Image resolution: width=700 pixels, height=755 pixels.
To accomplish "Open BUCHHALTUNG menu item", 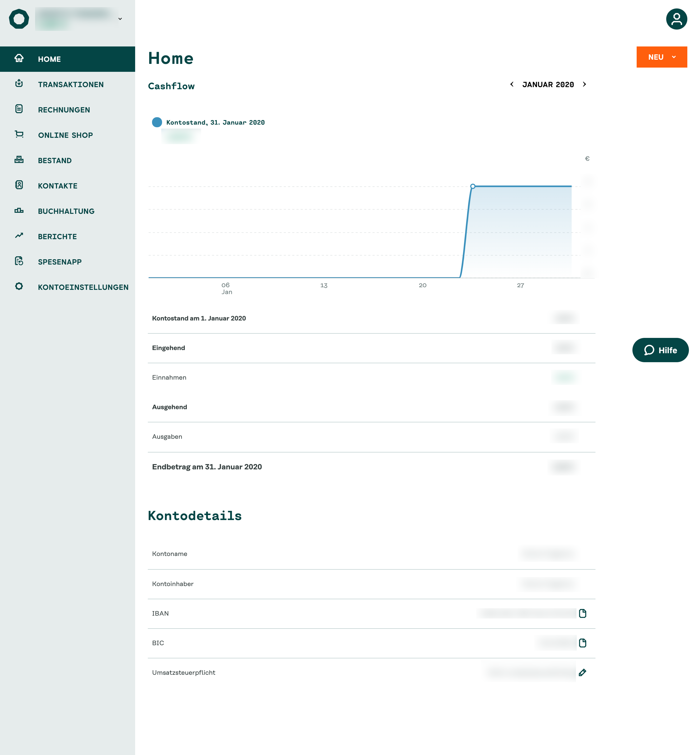I will 67,211.
